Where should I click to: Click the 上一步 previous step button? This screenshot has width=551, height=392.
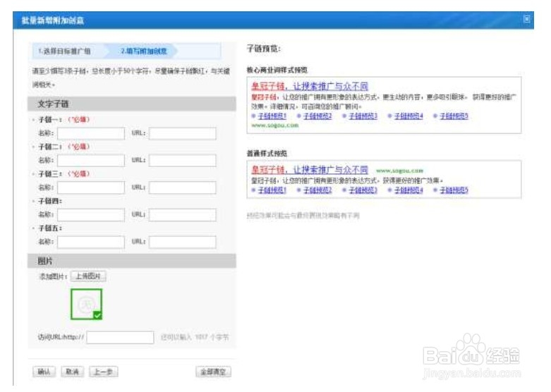click(103, 372)
